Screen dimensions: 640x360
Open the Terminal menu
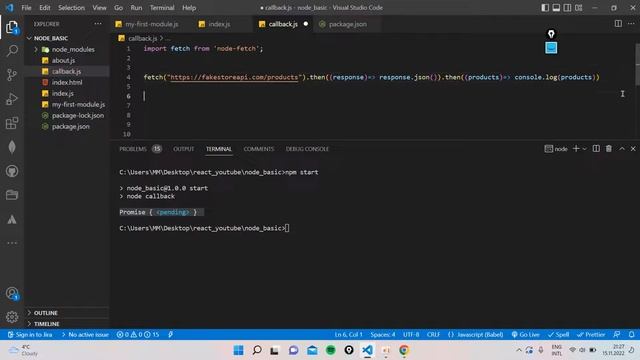(x=162, y=7)
